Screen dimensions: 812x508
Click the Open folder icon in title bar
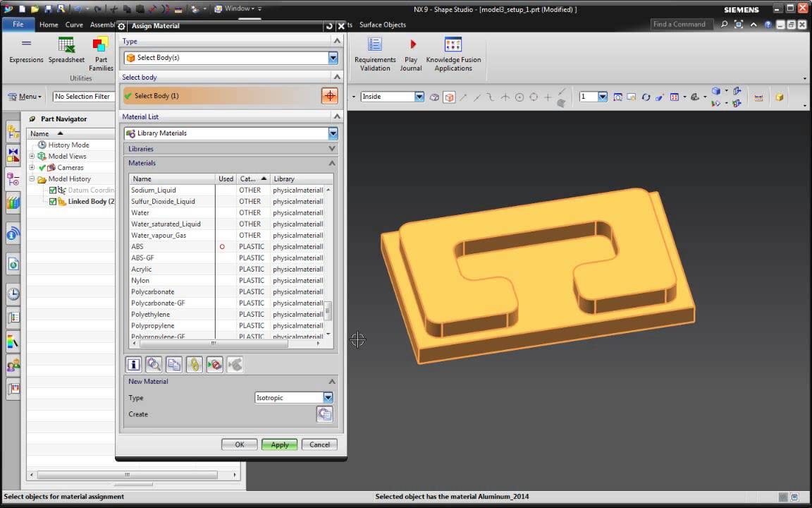pos(35,8)
